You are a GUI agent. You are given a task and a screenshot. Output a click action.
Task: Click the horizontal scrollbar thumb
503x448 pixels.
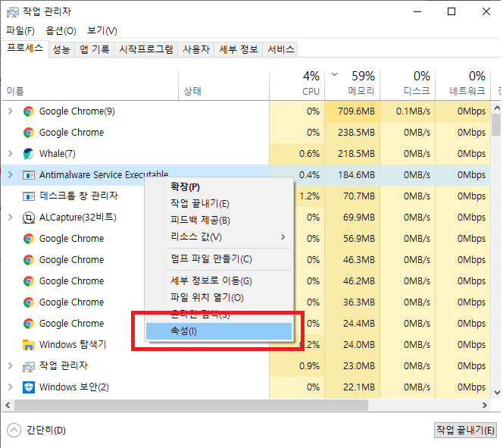[x=191, y=406]
